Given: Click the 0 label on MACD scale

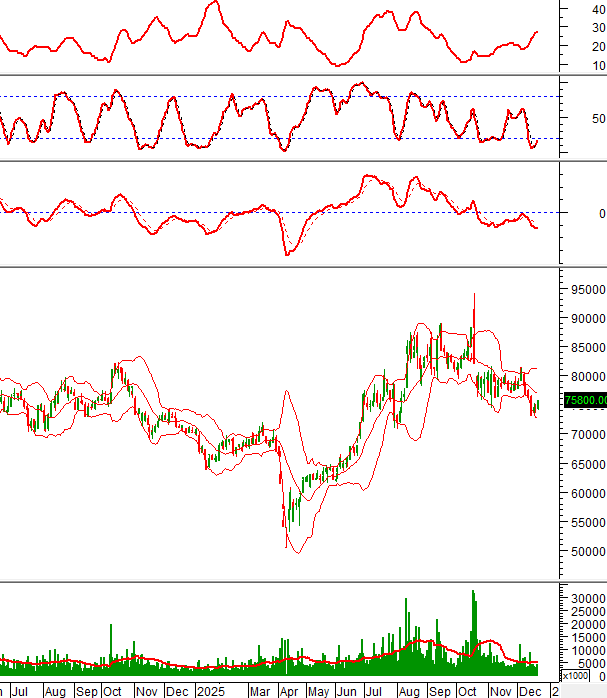Looking at the screenshot, I should [x=601, y=213].
